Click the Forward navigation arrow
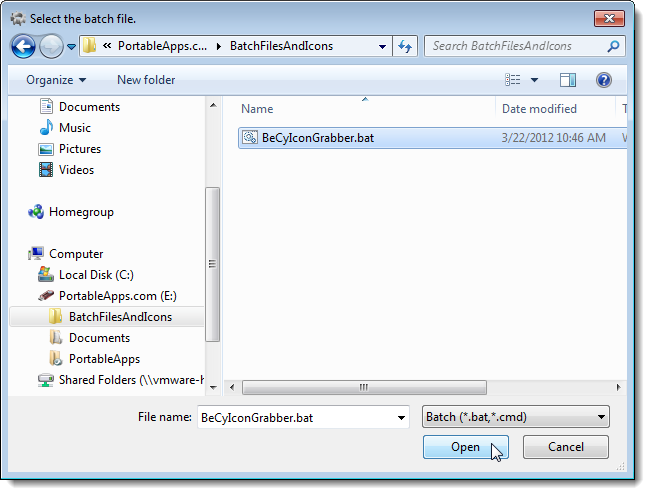This screenshot has height=495, width=650. (x=51, y=46)
